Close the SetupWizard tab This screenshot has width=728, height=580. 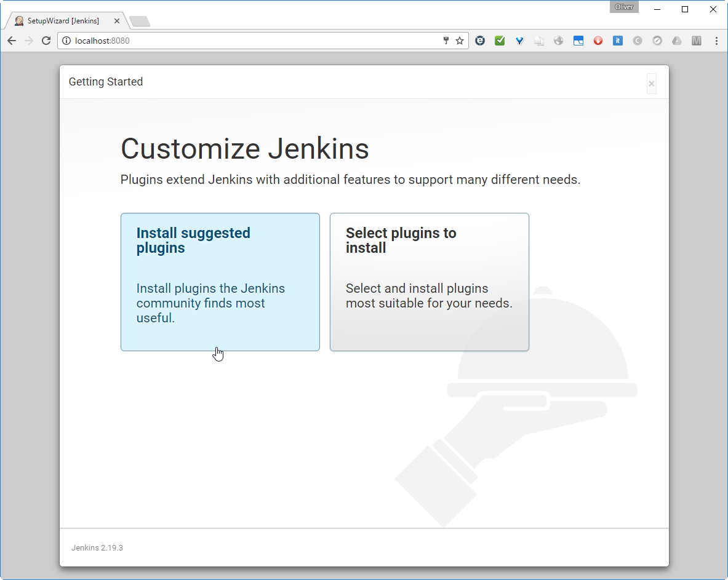[x=117, y=21]
